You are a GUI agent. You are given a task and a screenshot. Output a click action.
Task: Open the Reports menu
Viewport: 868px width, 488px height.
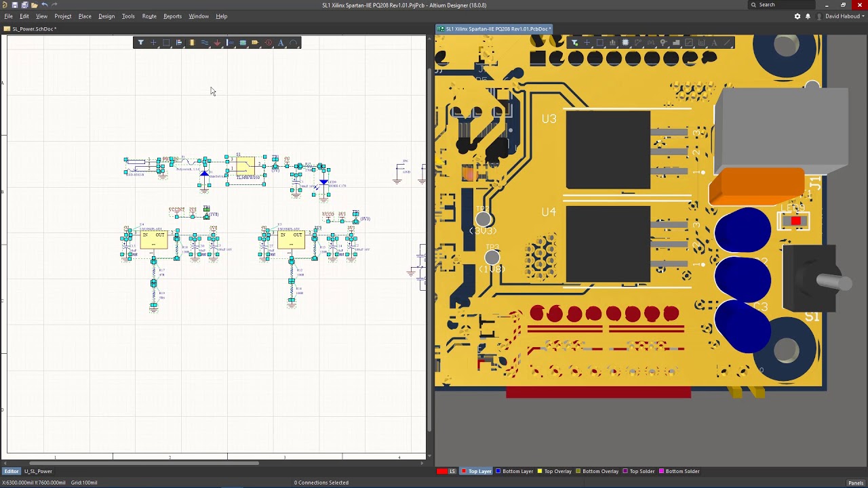tap(172, 16)
